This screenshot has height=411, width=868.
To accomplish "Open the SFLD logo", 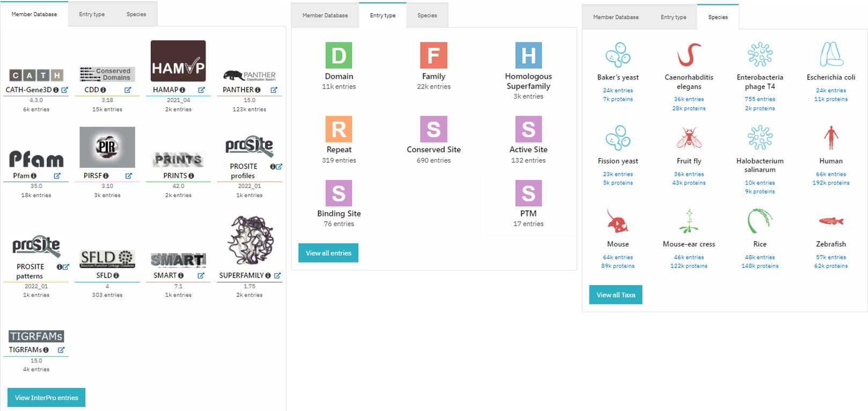I will pyautogui.click(x=107, y=259).
